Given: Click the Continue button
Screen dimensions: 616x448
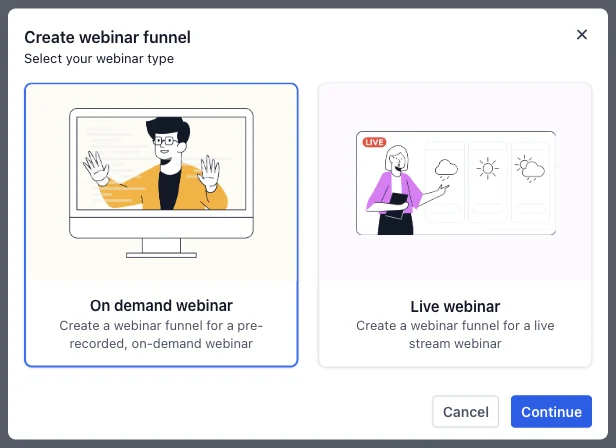Looking at the screenshot, I should pyautogui.click(x=551, y=411).
